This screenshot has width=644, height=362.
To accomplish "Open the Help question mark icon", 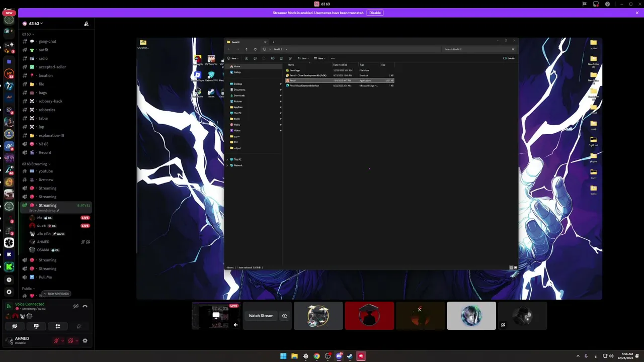I will pos(608,4).
